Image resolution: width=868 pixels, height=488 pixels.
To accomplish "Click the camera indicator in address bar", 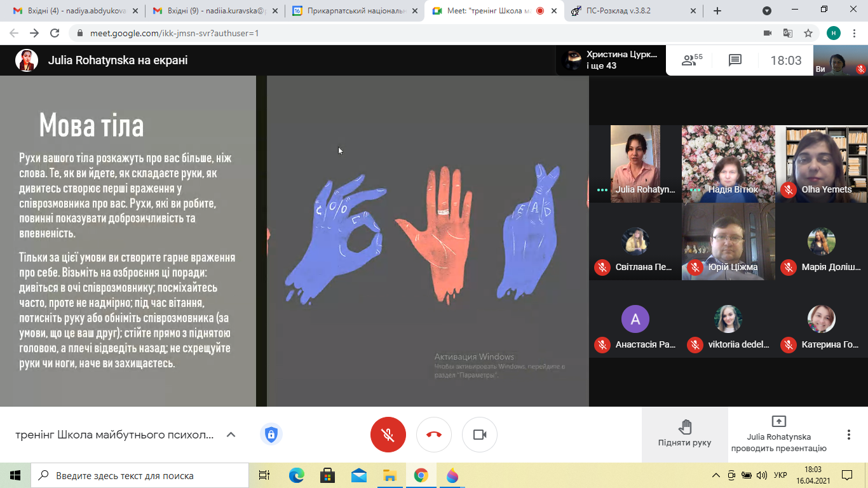I will (768, 33).
